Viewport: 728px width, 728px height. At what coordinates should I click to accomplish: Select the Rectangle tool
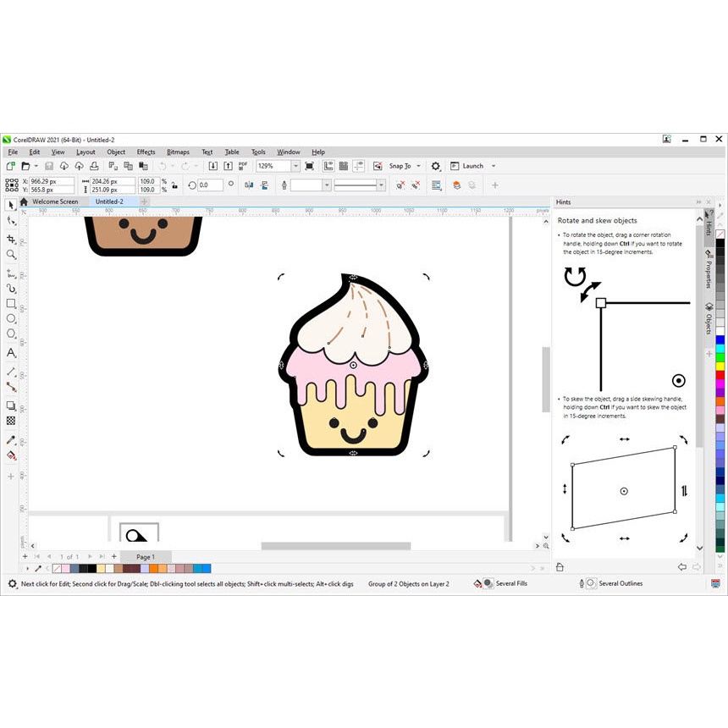11,303
